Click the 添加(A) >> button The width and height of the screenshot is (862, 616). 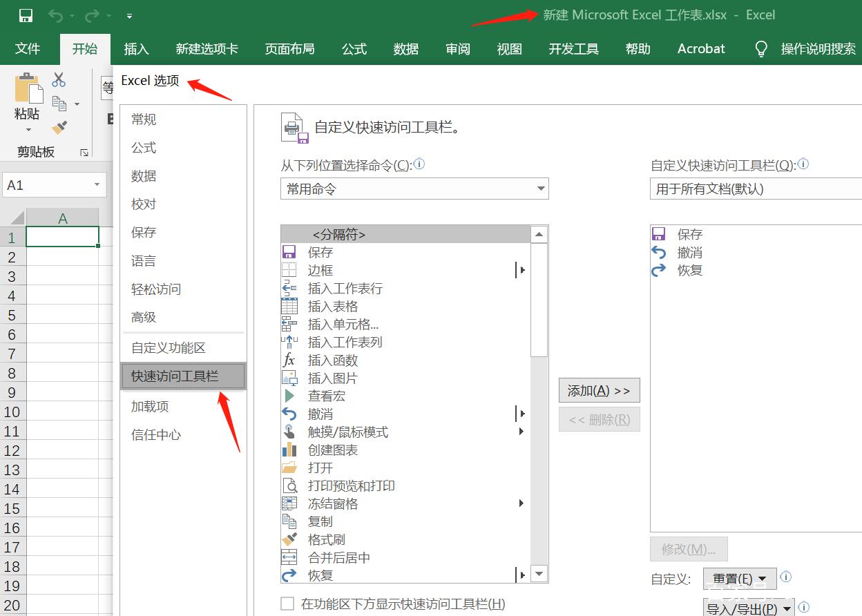click(599, 391)
